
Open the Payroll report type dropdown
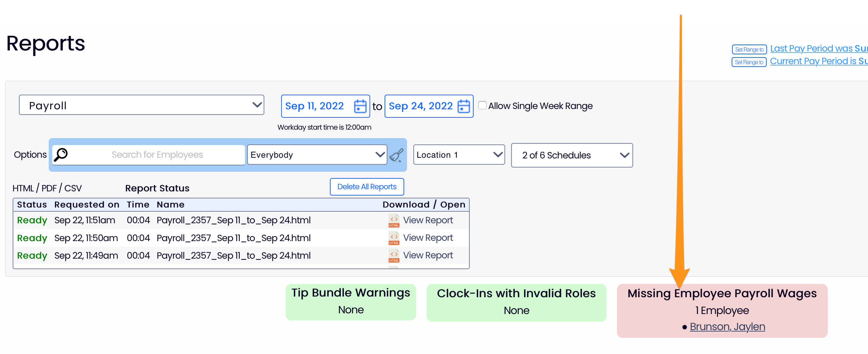[142, 105]
